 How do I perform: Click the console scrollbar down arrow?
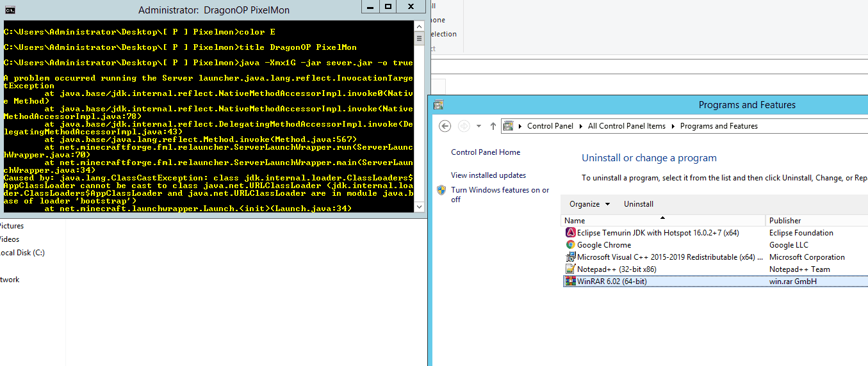(420, 207)
